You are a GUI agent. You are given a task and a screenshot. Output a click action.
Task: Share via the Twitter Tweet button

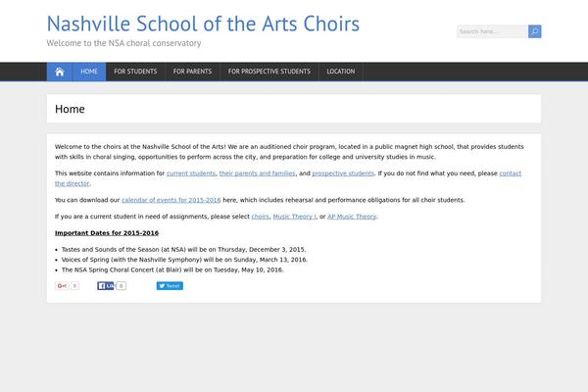(170, 286)
